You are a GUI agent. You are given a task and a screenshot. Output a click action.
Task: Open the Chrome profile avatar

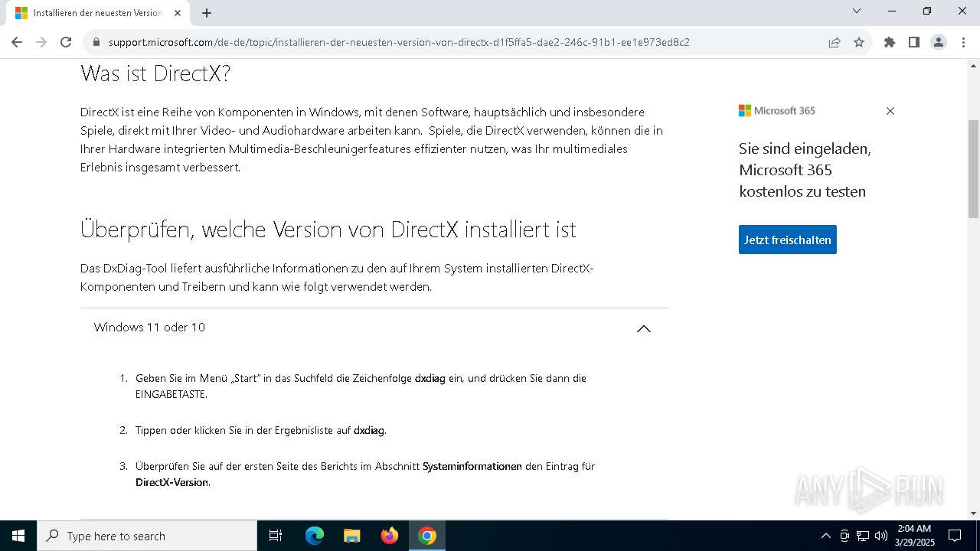939,42
